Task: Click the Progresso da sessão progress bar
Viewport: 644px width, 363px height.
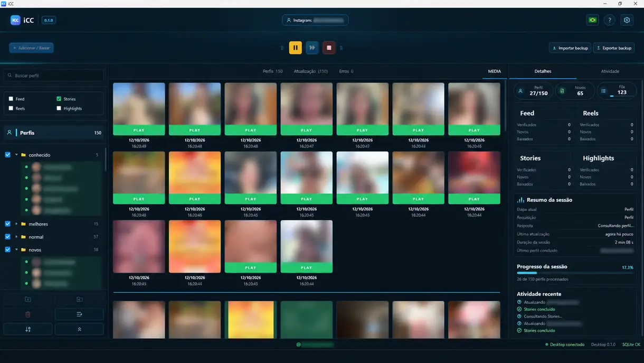Action: tap(575, 273)
